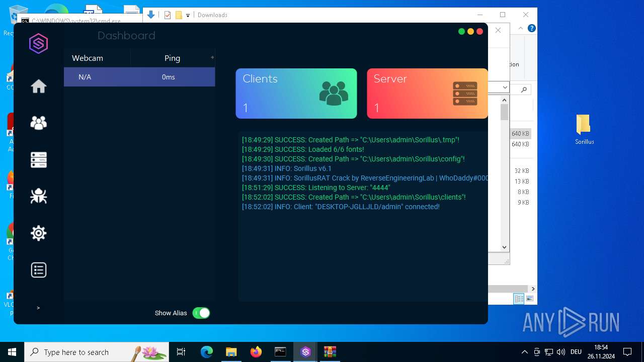Click log line 'SorillusRAT Crack by ReverseEngineeringLab'
644x362 pixels.
365,178
